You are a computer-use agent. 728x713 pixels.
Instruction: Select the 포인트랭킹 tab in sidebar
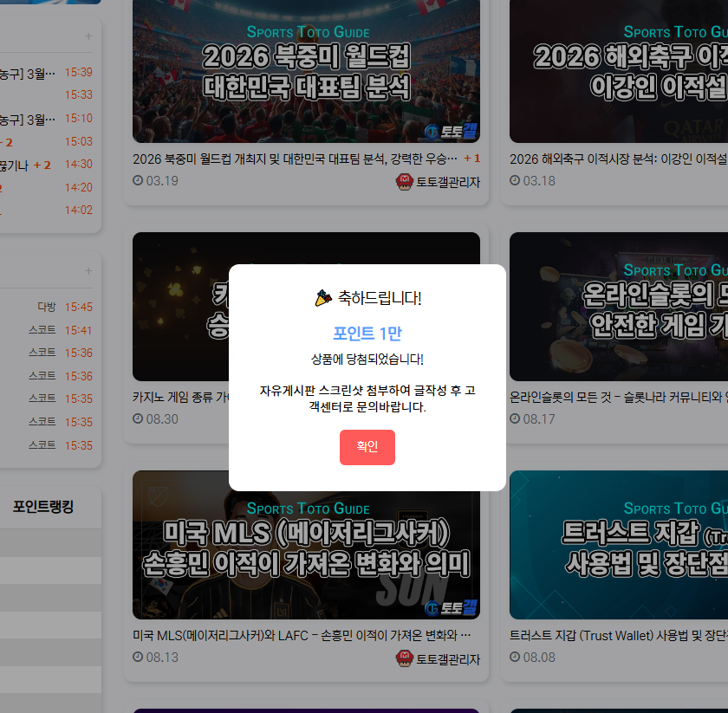click(43, 507)
